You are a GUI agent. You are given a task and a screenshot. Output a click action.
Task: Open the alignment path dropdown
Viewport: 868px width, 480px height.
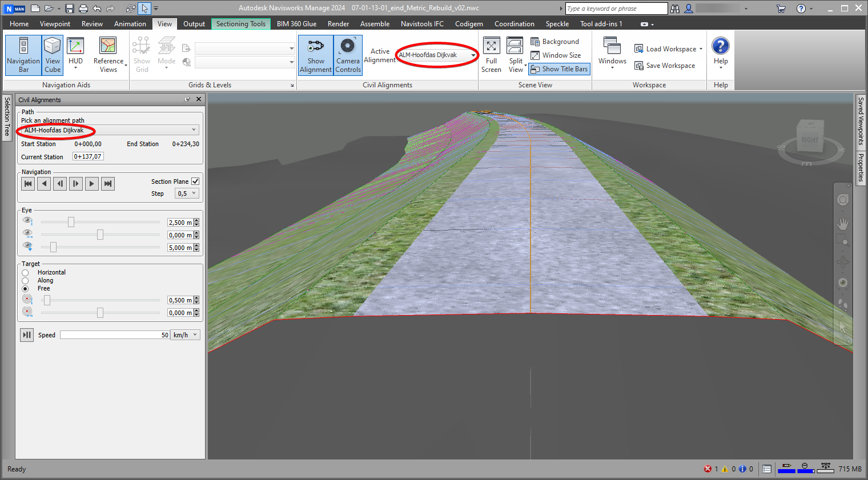[110, 130]
